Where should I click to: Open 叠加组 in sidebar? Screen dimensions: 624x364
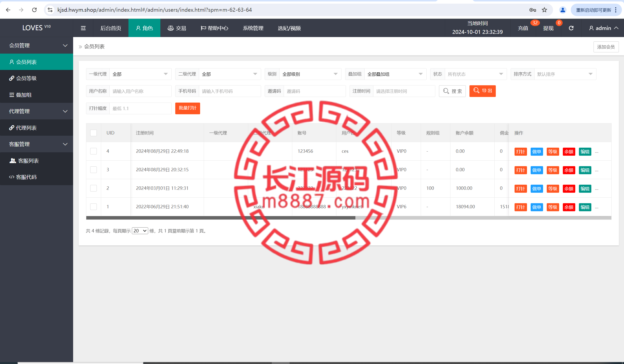click(37, 95)
